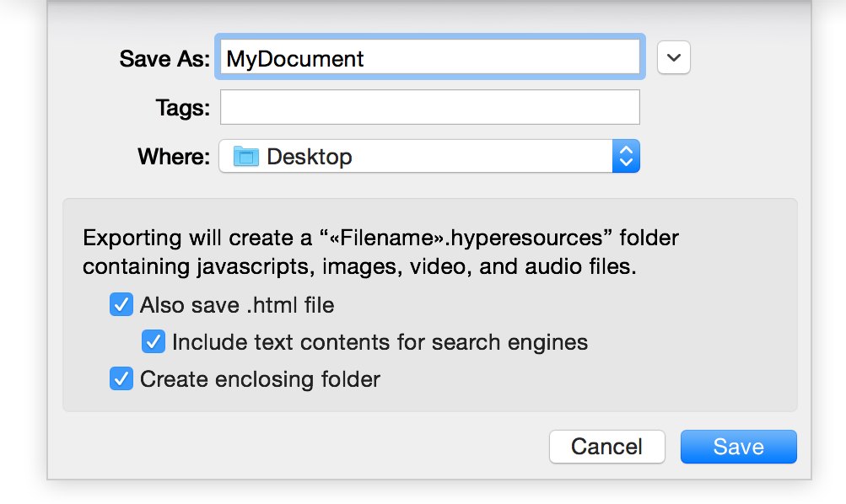Click the "Save As:" label
Viewport: 846px width, 504px height.
(x=164, y=58)
